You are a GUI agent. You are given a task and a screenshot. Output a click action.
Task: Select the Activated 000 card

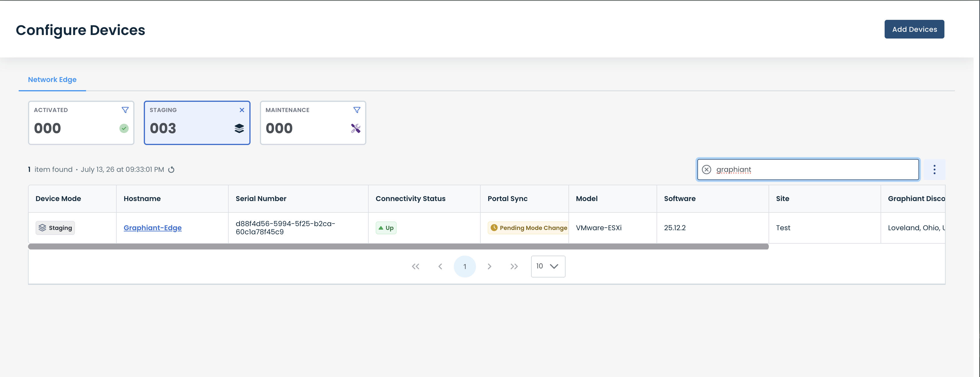[81, 123]
